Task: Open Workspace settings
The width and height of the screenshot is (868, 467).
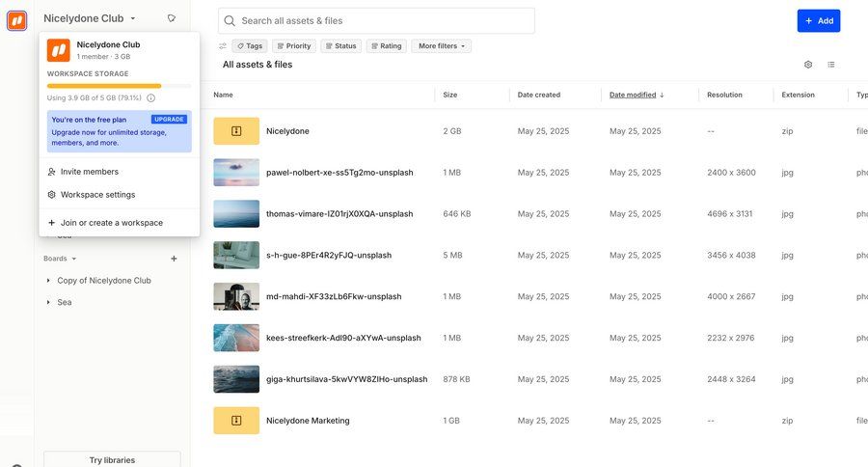Action: (x=119, y=195)
